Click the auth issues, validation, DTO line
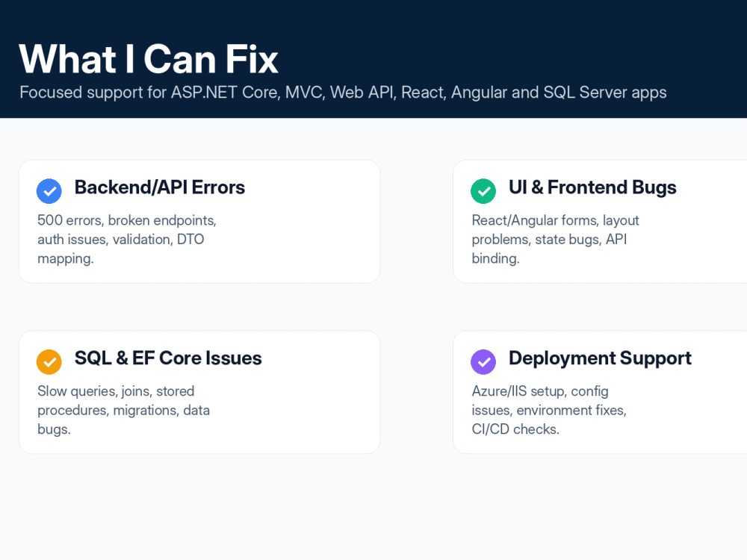Viewport: 747px width, 560px height. pyautogui.click(x=121, y=240)
